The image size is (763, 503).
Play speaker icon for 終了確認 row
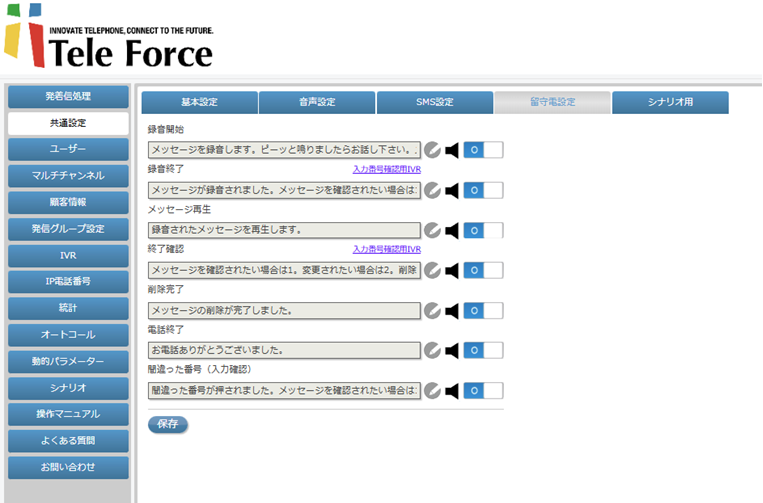click(x=452, y=270)
